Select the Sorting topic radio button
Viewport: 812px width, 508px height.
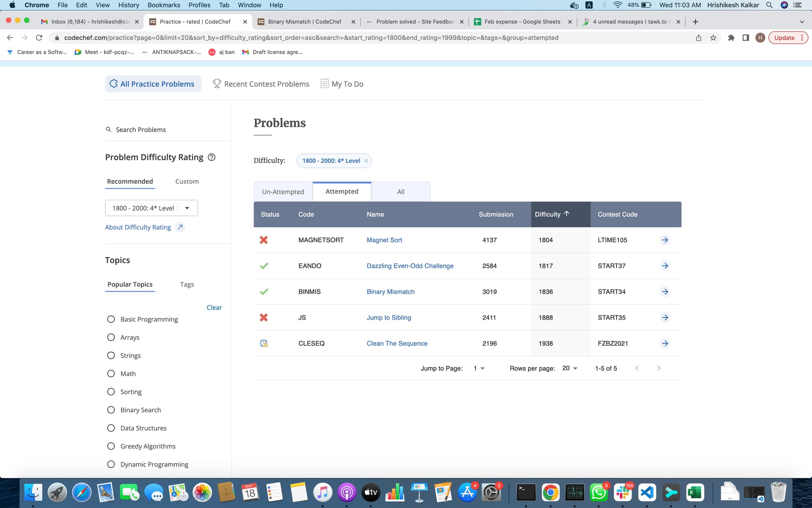pyautogui.click(x=111, y=392)
